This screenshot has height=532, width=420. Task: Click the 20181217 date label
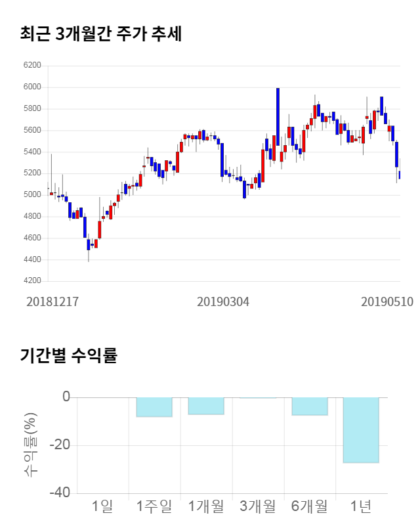click(x=52, y=302)
